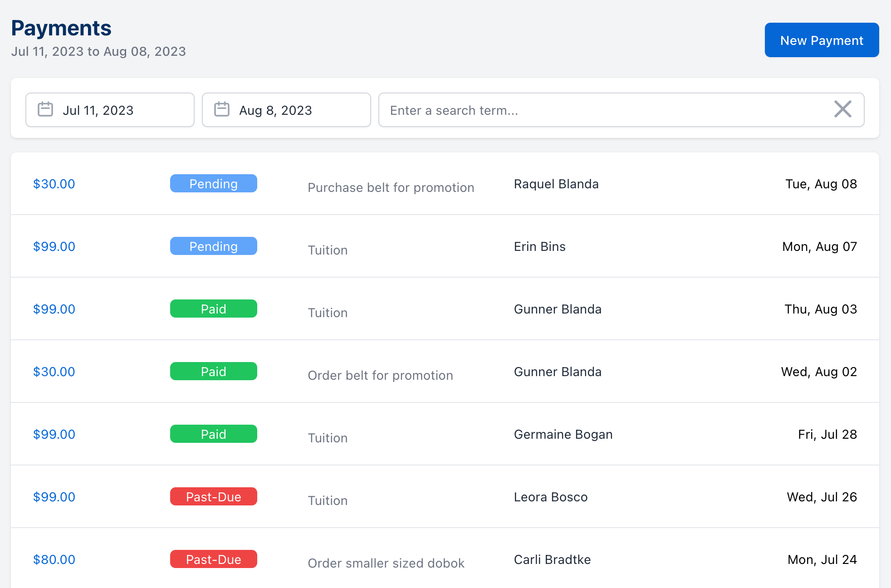The height and width of the screenshot is (588, 891).
Task: Click the Past-Due badge on Leora Bosco's row
Action: (214, 496)
